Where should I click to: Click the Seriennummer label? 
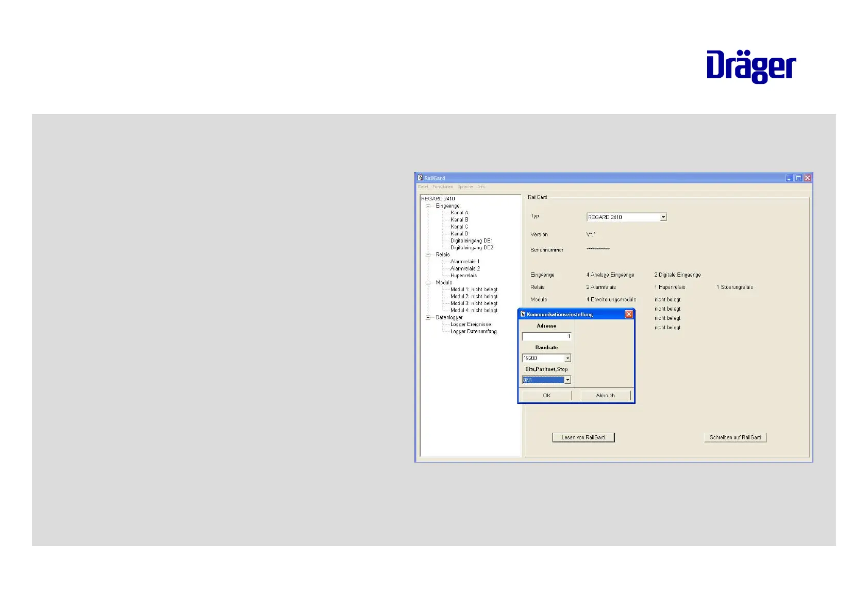pyautogui.click(x=547, y=250)
